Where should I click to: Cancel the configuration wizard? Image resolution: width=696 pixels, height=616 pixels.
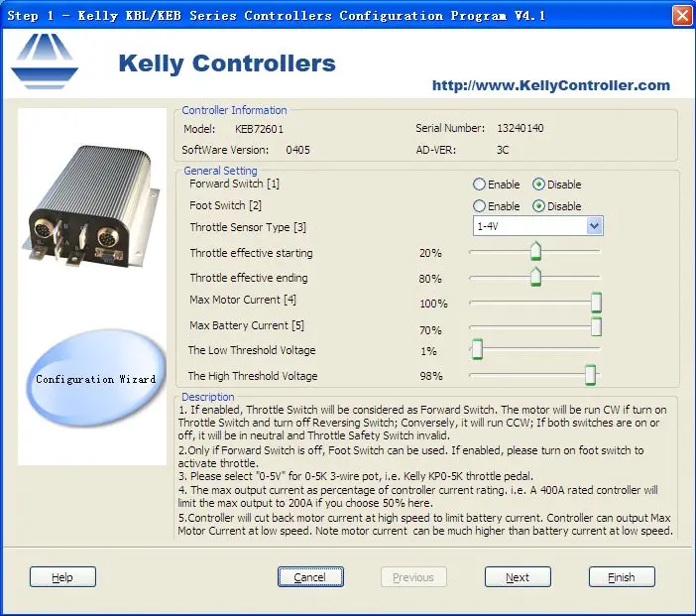click(310, 577)
